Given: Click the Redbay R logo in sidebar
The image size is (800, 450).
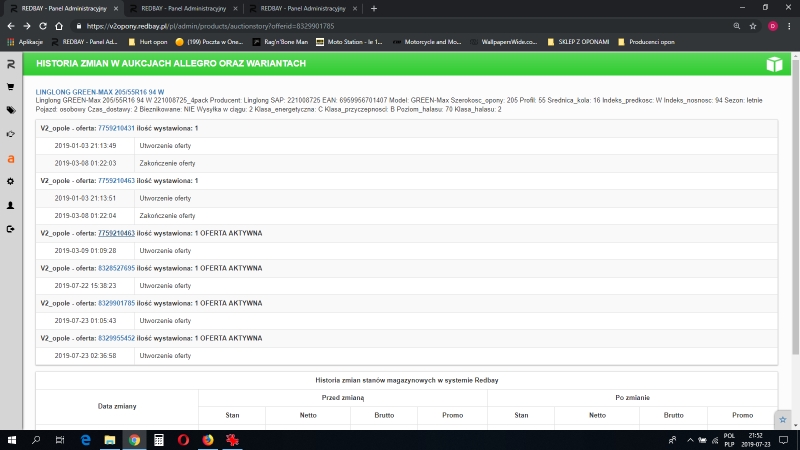Looking at the screenshot, I should click(10, 64).
